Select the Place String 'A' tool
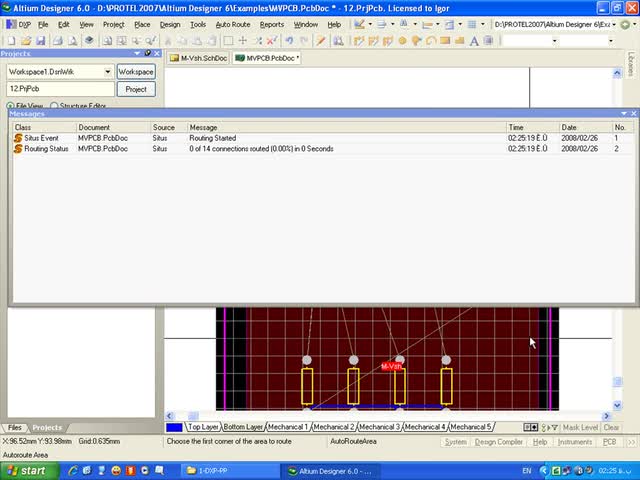Screen dimensions: 640x480 474,40
